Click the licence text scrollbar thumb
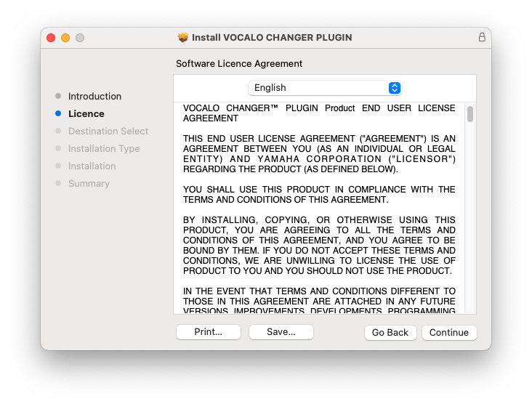 coord(470,114)
